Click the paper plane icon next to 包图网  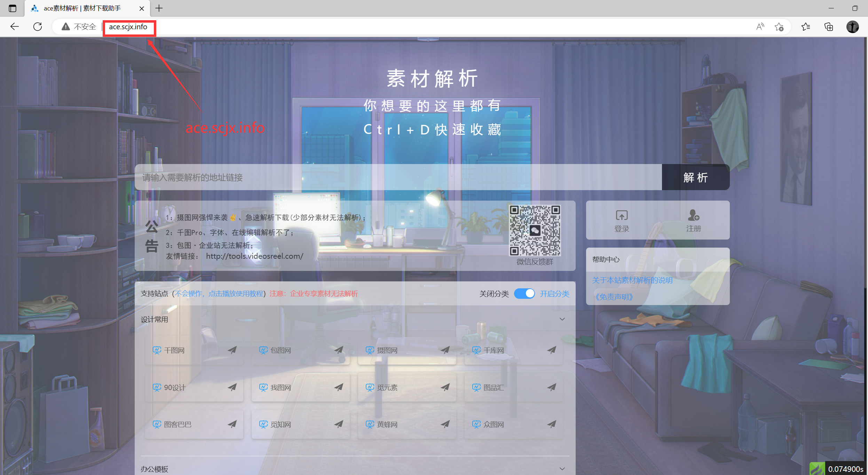point(339,350)
